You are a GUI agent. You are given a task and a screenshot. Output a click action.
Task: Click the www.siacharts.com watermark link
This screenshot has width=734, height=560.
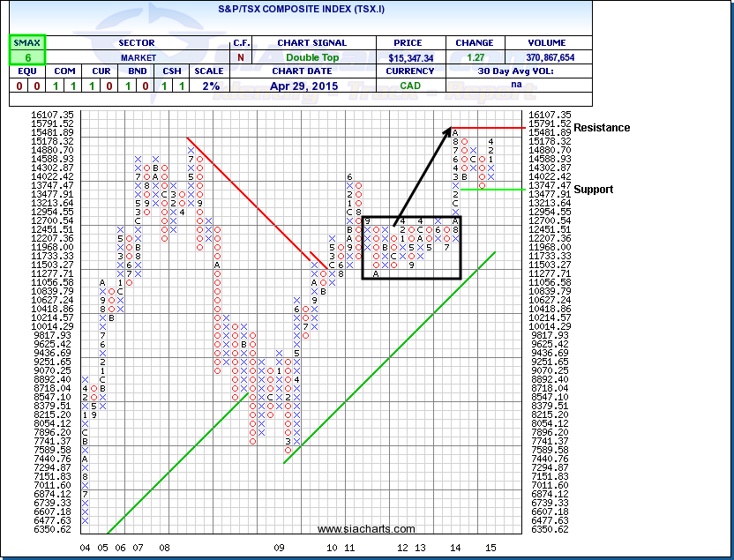click(366, 529)
